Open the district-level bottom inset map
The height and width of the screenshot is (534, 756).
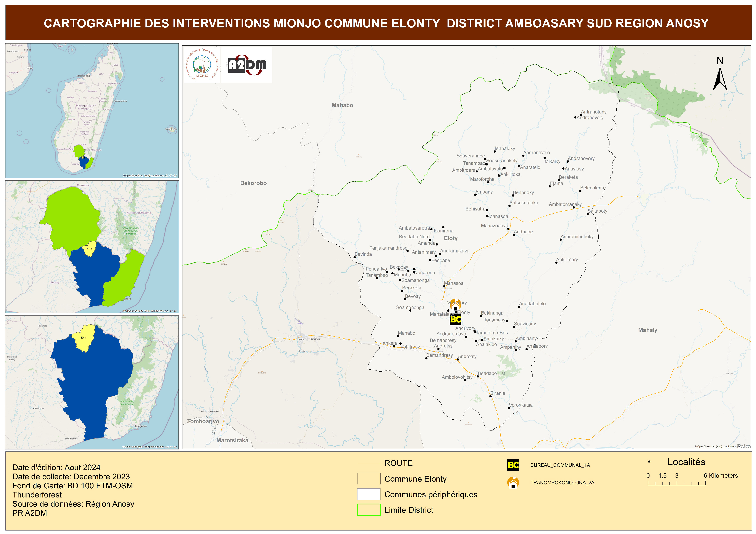(92, 382)
